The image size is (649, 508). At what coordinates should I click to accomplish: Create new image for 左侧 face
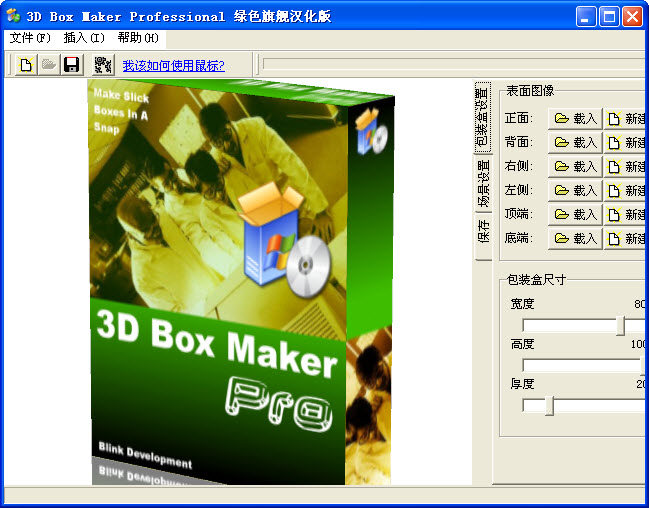point(626,191)
